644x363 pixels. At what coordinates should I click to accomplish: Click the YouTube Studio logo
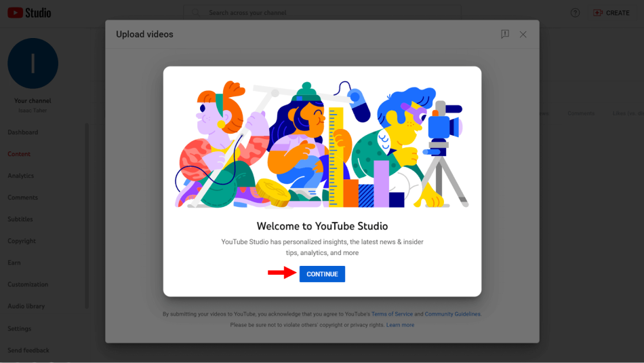29,13
